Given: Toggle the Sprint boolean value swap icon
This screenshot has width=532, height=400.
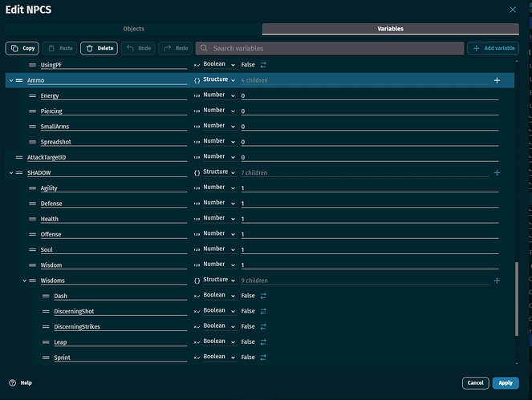Looking at the screenshot, I should click(x=263, y=358).
